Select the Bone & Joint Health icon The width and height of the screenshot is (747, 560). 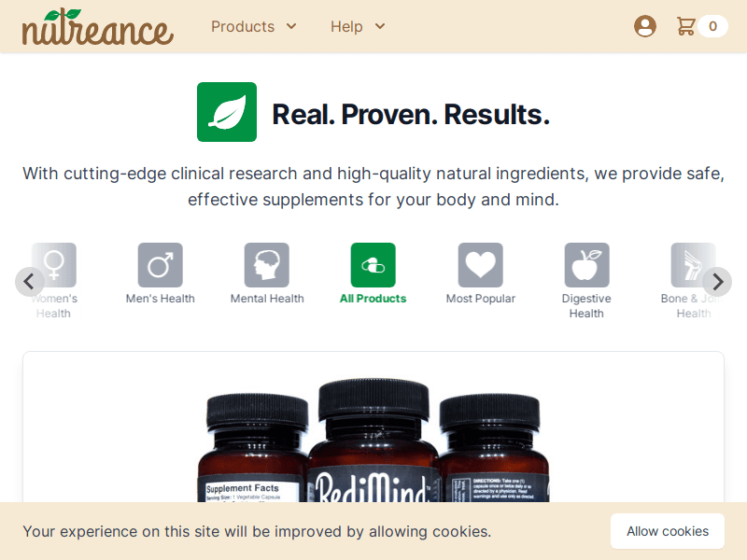pyautogui.click(x=693, y=265)
